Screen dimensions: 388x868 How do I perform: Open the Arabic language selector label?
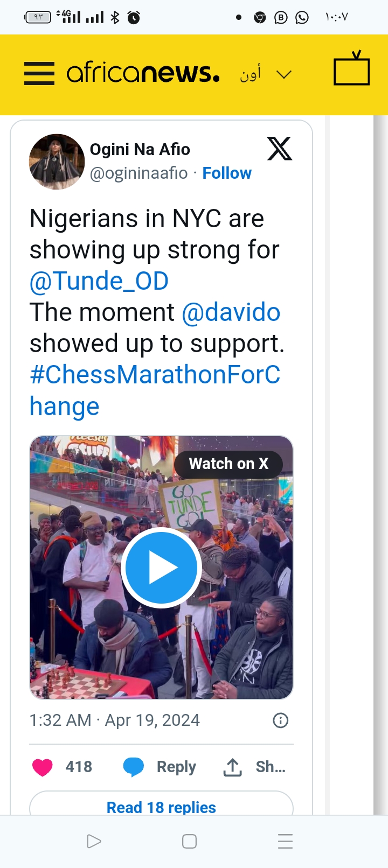tap(251, 73)
